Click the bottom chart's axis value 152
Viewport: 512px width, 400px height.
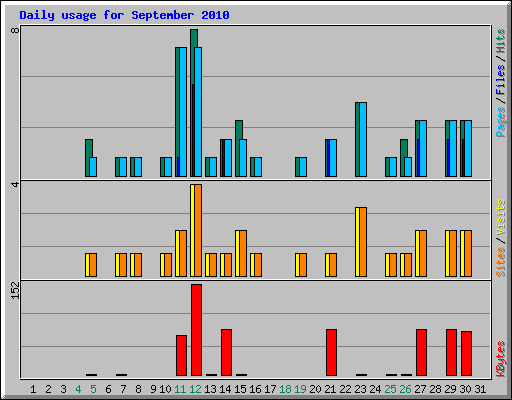(x=15, y=290)
